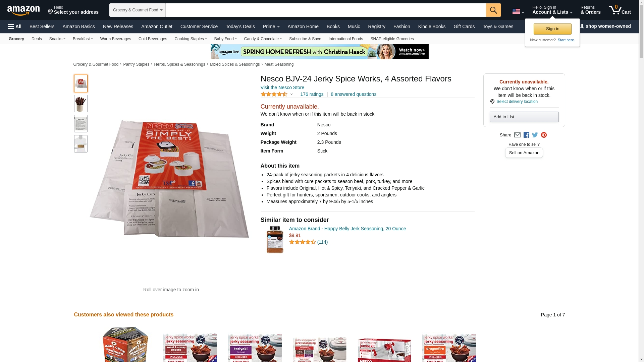The image size is (644, 362).
Task: Click in the search input field
Action: [x=325, y=10]
